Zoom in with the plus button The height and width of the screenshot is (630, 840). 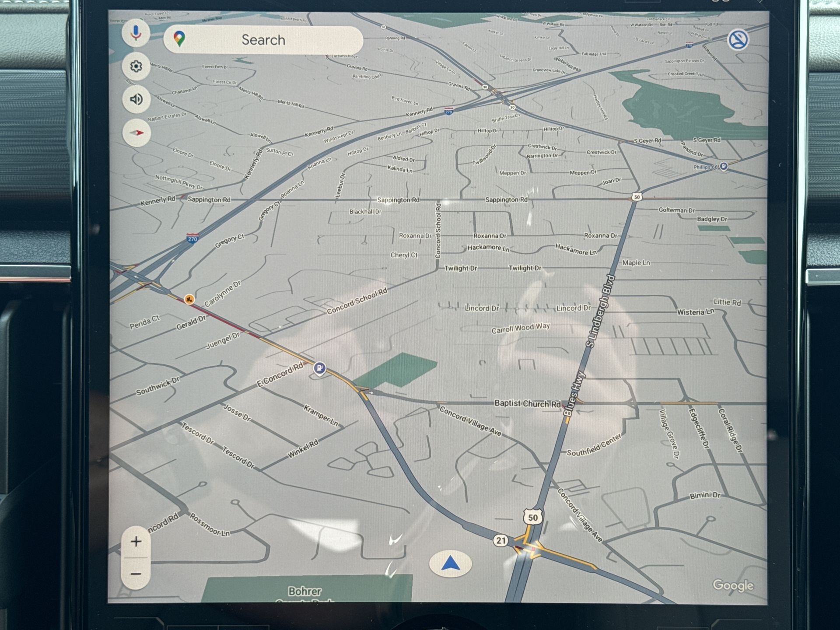pos(136,542)
